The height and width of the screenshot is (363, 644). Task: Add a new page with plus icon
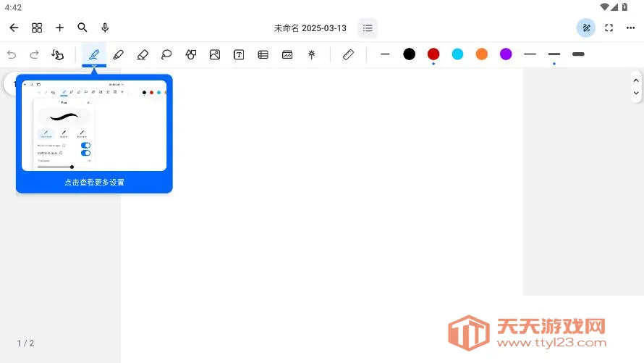click(59, 28)
